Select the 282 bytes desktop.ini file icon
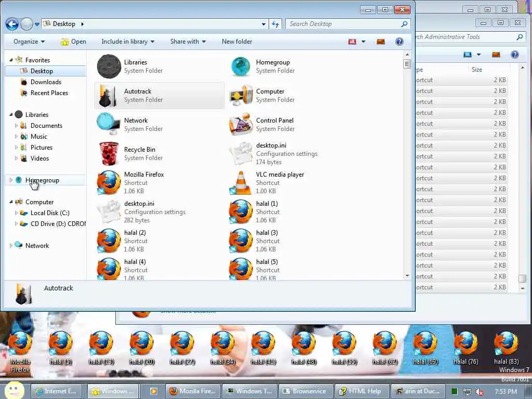The image size is (532, 399). click(109, 212)
